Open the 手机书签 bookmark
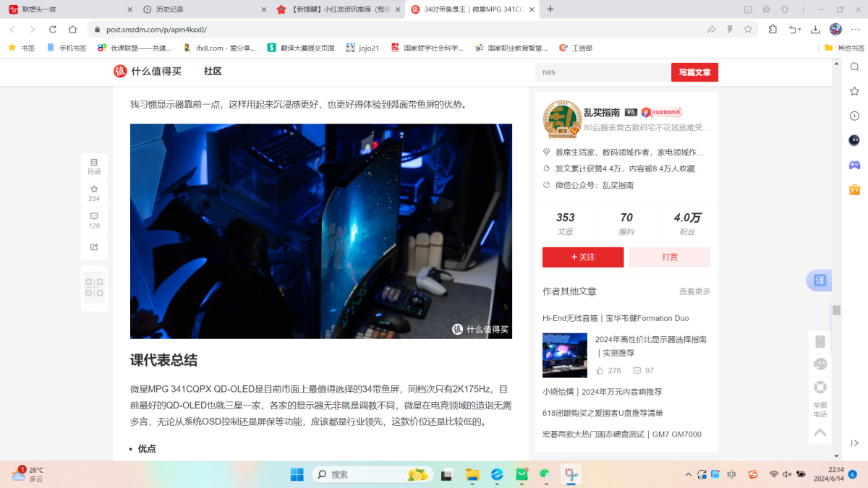Image resolution: width=868 pixels, height=488 pixels. pos(67,48)
